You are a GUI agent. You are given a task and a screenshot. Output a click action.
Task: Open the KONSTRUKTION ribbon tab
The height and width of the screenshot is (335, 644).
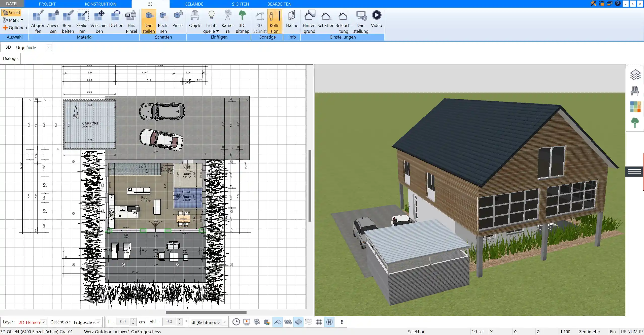(x=100, y=4)
